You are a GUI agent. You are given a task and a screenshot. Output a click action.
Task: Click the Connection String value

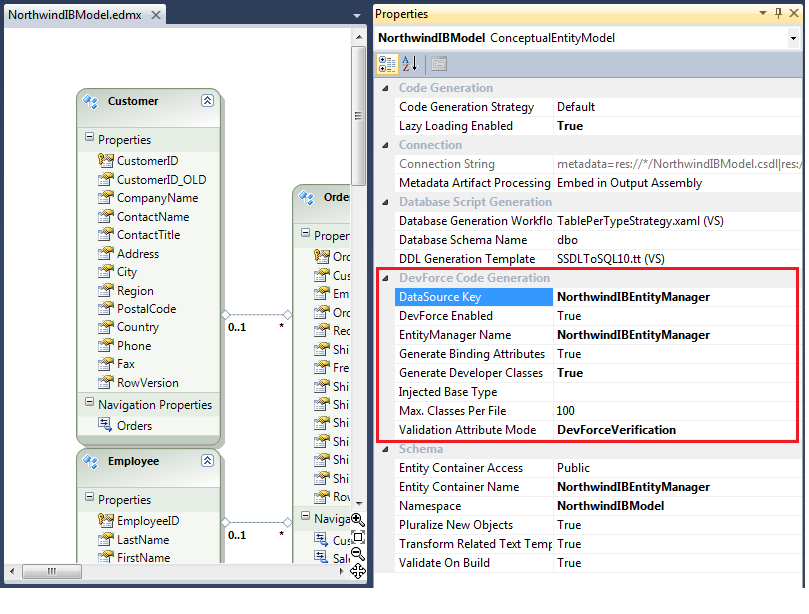[678, 164]
